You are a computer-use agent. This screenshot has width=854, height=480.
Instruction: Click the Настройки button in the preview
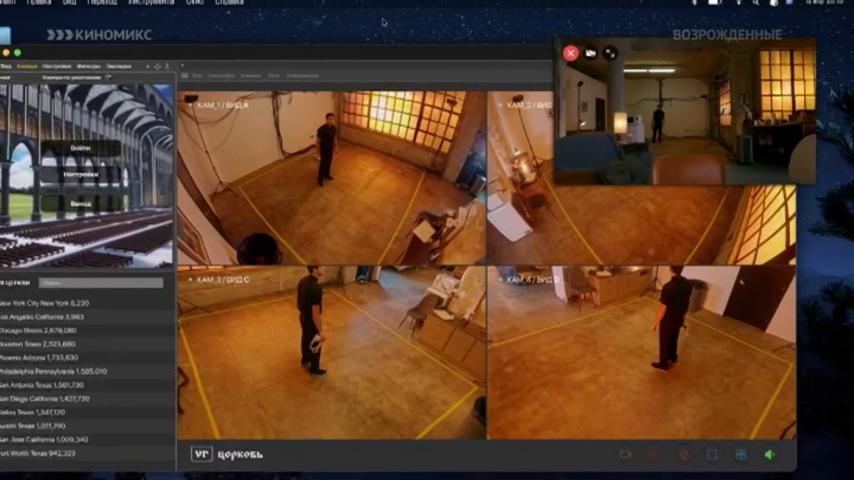click(81, 175)
